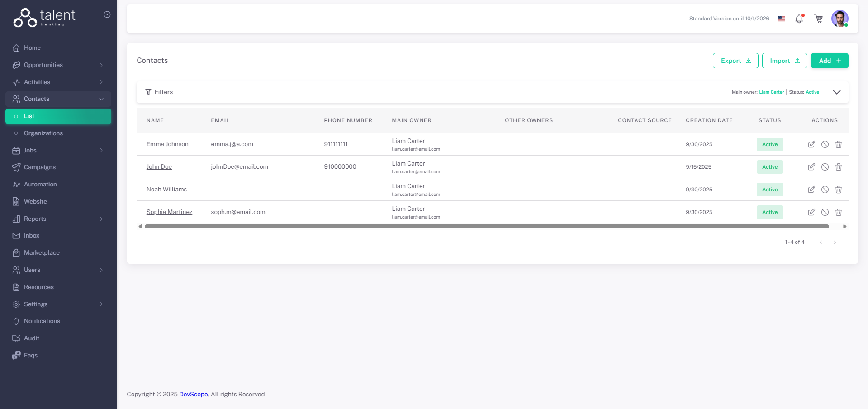This screenshot has width=868, height=409.
Task: Deactivate Emma Johnson with block icon
Action: [825, 144]
